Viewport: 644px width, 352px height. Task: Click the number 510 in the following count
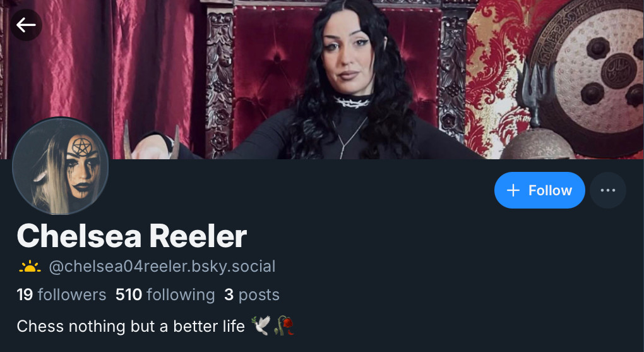click(x=129, y=295)
